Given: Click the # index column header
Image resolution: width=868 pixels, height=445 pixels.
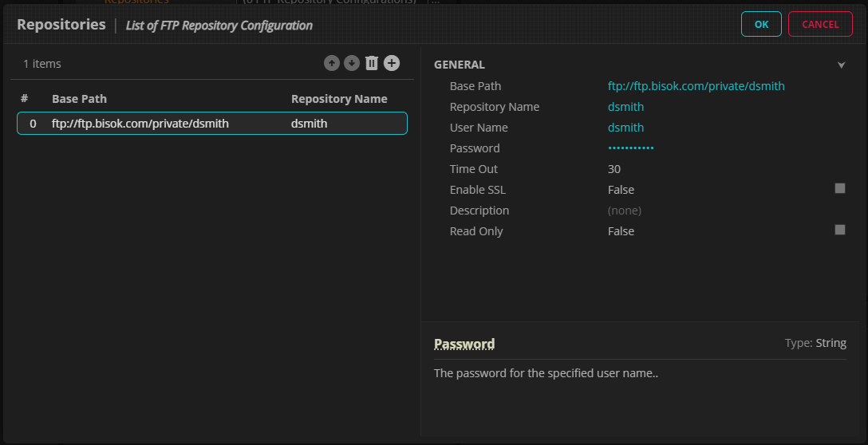Looking at the screenshot, I should pos(25,99).
